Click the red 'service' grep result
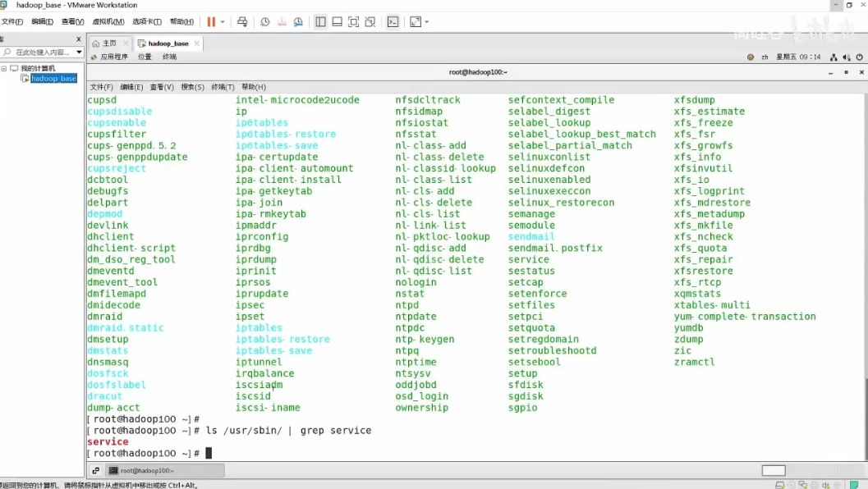The image size is (868, 489). point(108,442)
